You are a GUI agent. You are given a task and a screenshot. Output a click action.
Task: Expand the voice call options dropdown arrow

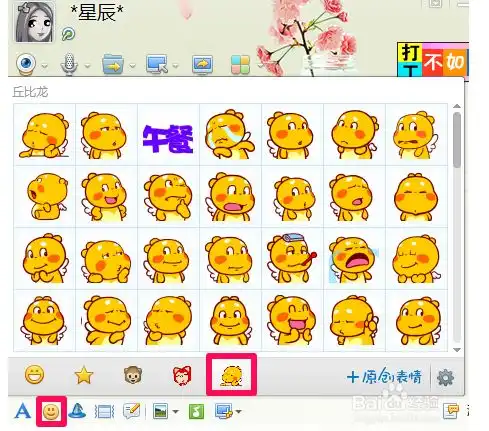point(87,66)
